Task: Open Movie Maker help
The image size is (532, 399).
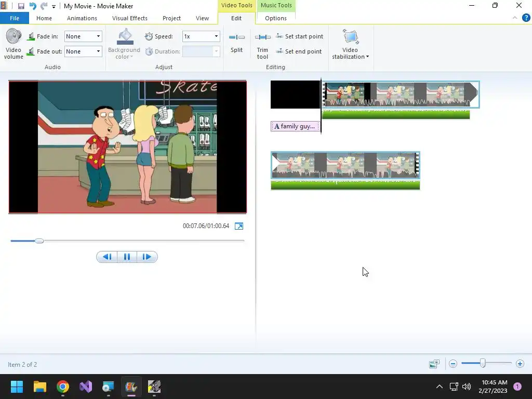Action: point(526,18)
